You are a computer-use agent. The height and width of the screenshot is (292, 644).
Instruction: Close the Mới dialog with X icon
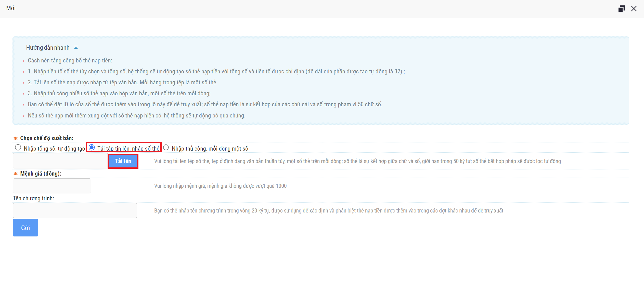tap(634, 9)
